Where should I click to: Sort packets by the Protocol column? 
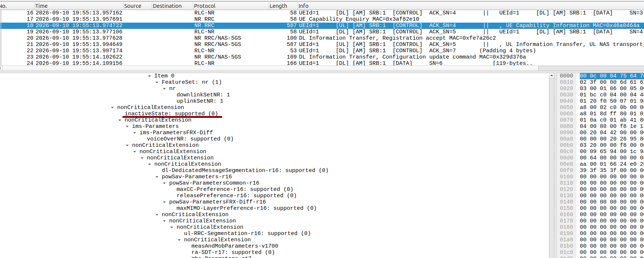(231, 6)
